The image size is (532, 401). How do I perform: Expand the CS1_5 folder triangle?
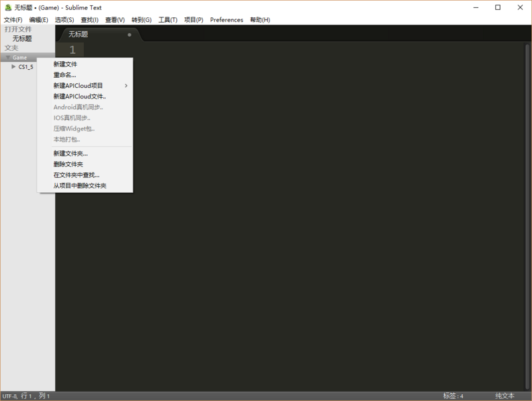(x=13, y=67)
